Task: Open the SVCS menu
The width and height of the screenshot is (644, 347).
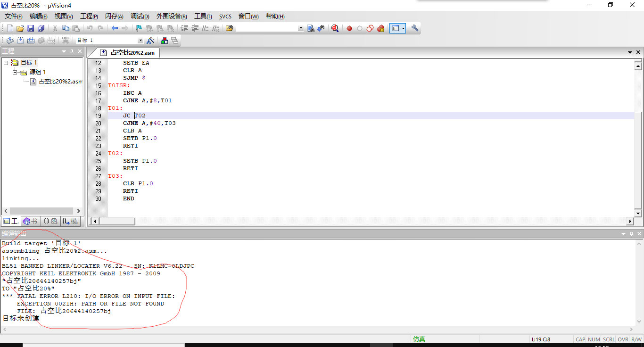Action: tap(225, 16)
